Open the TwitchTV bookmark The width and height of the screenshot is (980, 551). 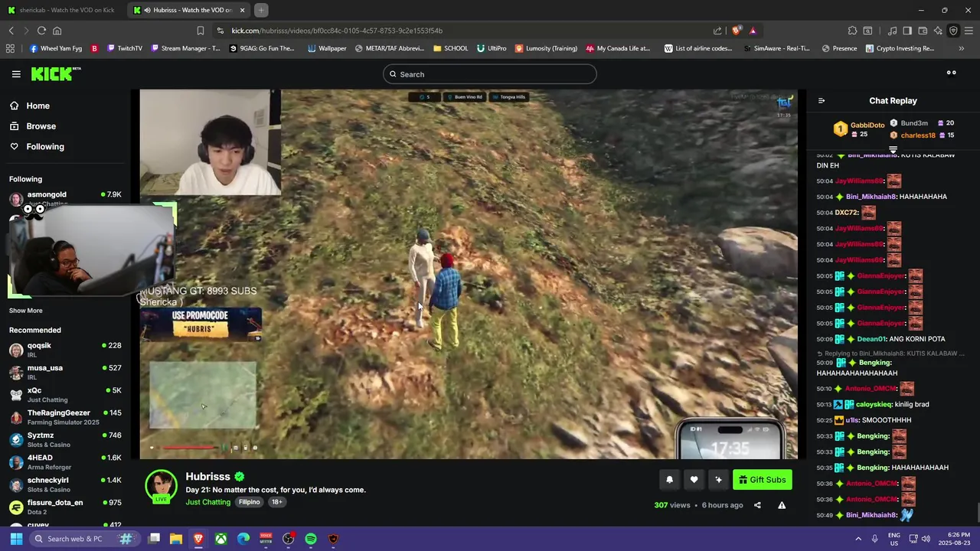click(125, 48)
